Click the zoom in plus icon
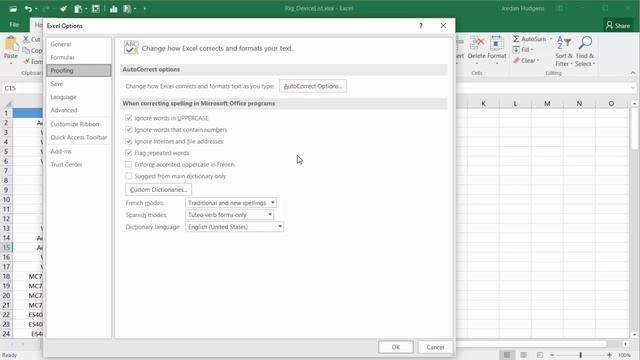This screenshot has width=640, height=360. [609, 355]
